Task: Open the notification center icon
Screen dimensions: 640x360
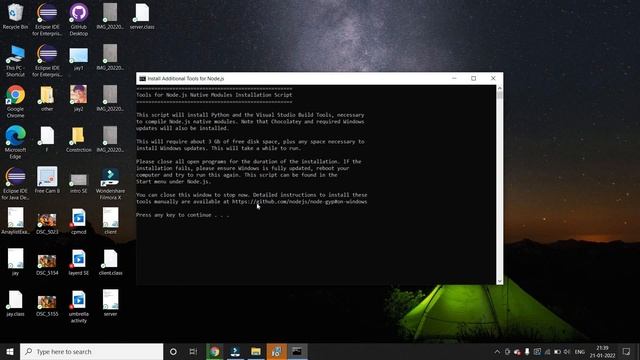Action: pos(626,351)
